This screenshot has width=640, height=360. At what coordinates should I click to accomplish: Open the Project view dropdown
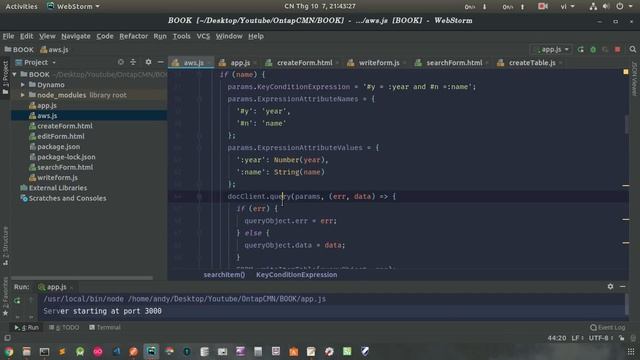click(36, 62)
